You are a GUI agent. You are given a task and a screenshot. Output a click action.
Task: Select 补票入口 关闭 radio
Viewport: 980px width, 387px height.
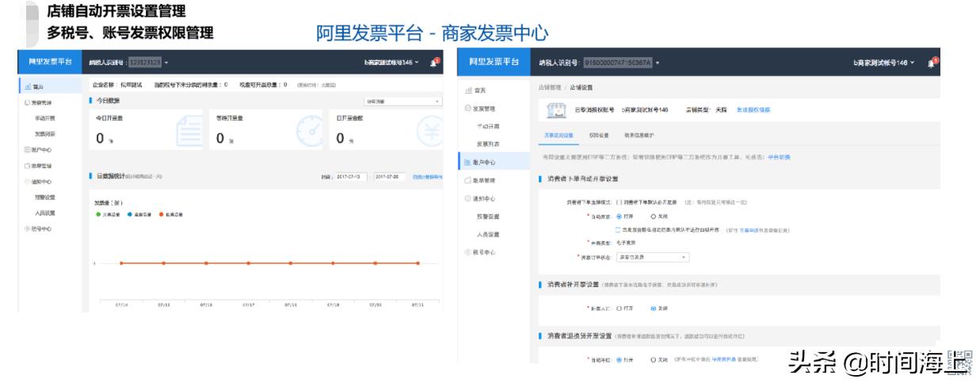point(653,308)
